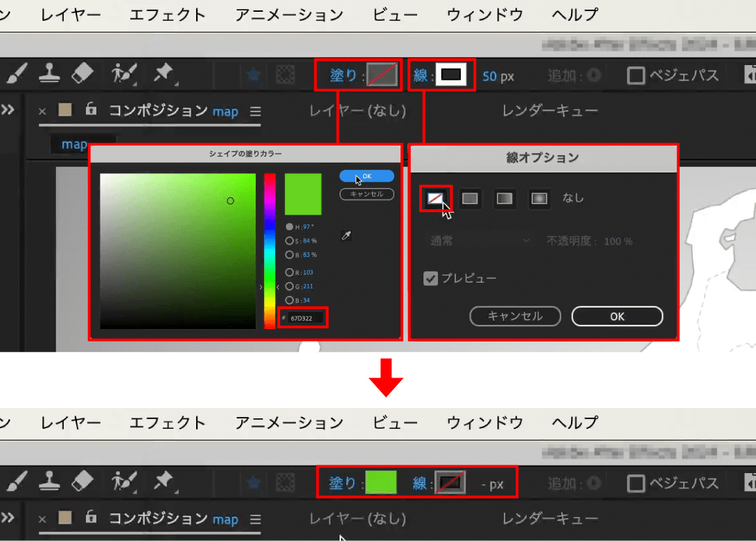Toggle the プレビュー checkbox in 線オプション
Viewport: 756px width, 541px height.
430,278
